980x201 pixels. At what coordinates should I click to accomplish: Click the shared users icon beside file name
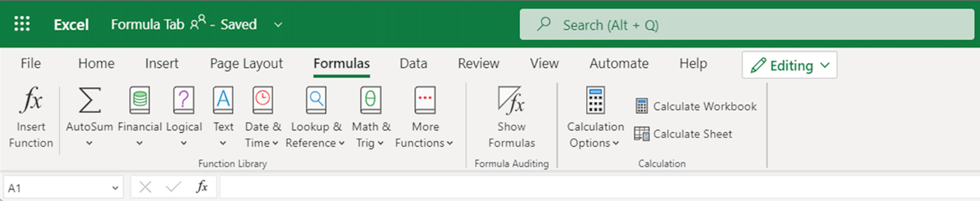pyautogui.click(x=197, y=22)
